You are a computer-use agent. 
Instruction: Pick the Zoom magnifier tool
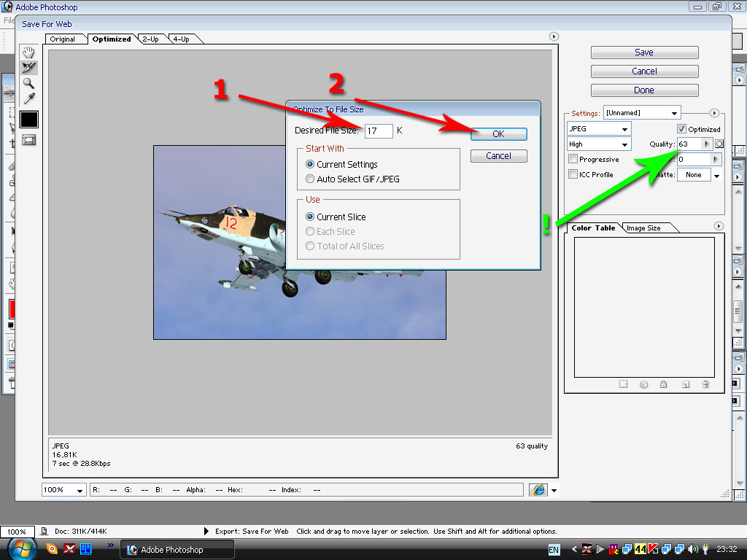point(29,83)
